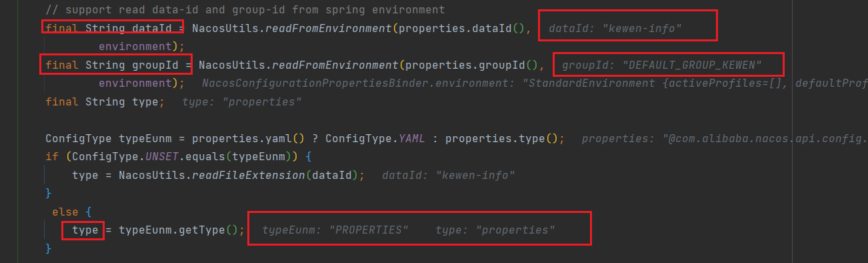Click the inline hint beside 'readFileExtension(dataId);'
The height and width of the screenshot is (263, 868).
click(449, 175)
